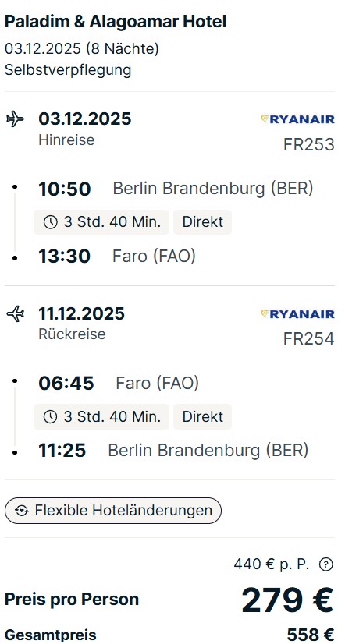Viewport: 345px width, 644px height.
Task: Click the Gesamtpreis 558 € amount
Action: (x=311, y=635)
